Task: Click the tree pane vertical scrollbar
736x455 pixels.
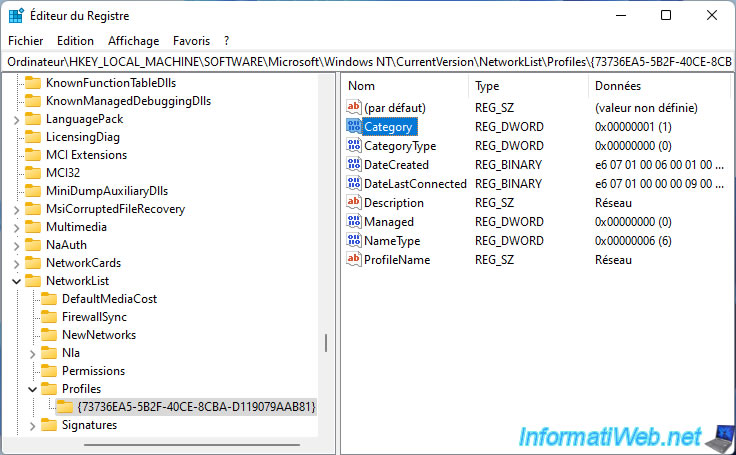Action: pos(325,343)
